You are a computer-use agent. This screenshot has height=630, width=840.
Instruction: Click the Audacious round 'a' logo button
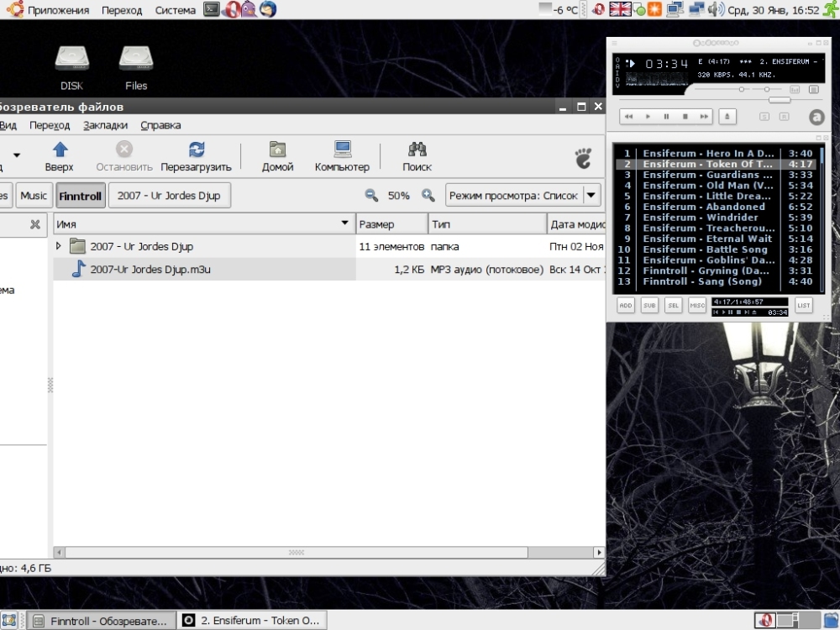click(x=816, y=117)
